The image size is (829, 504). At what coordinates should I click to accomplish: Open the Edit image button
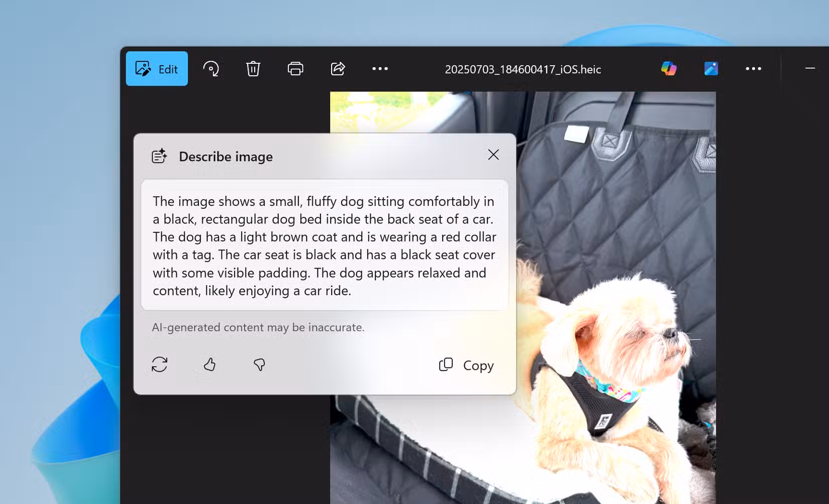coord(157,69)
